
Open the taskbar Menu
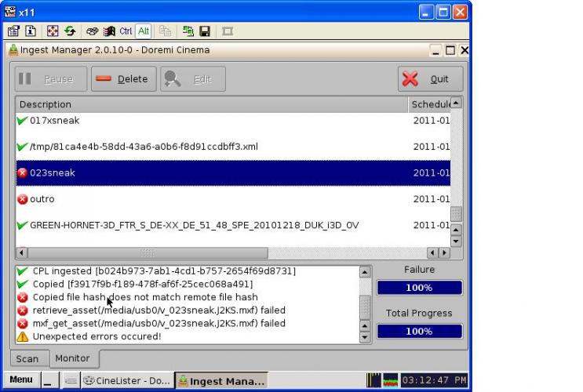[21, 380]
